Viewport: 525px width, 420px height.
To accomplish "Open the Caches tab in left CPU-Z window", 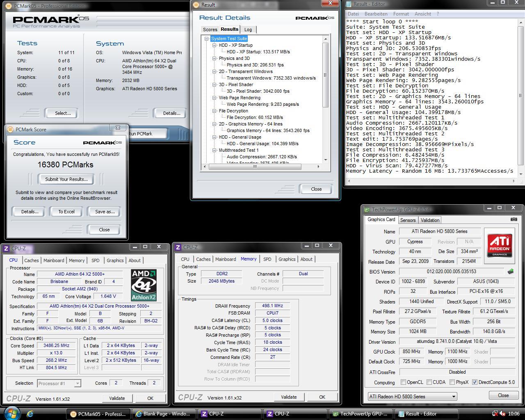I will pos(31,260).
